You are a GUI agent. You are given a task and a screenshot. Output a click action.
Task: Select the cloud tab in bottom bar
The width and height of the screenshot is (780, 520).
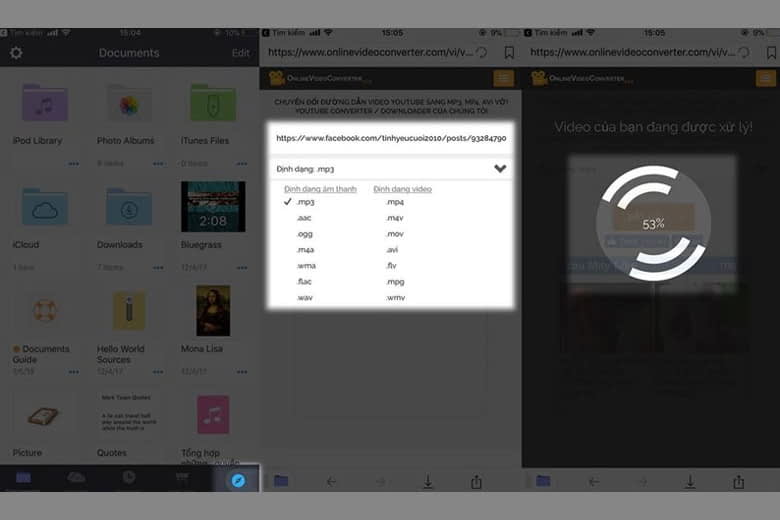click(76, 478)
